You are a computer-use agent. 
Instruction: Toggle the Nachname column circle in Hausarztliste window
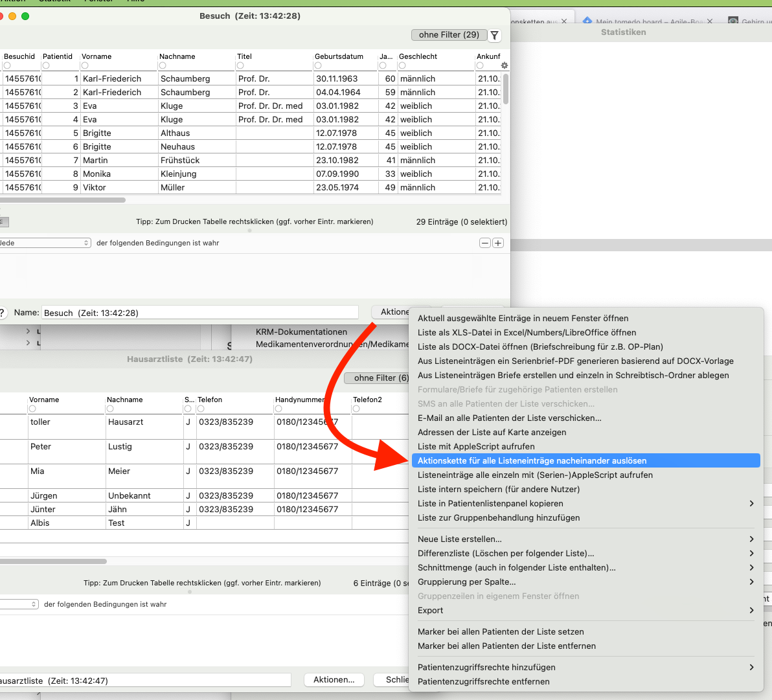point(110,409)
